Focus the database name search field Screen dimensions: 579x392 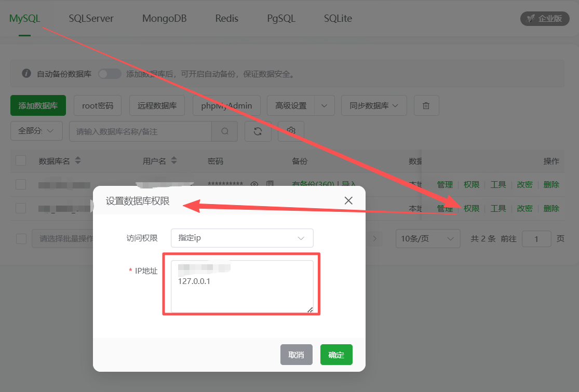[140, 131]
